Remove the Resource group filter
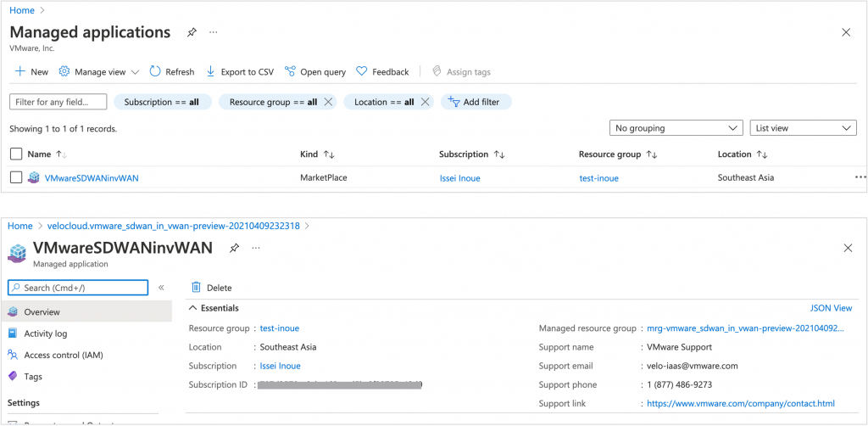Screen dimensions: 868x426 point(328,102)
